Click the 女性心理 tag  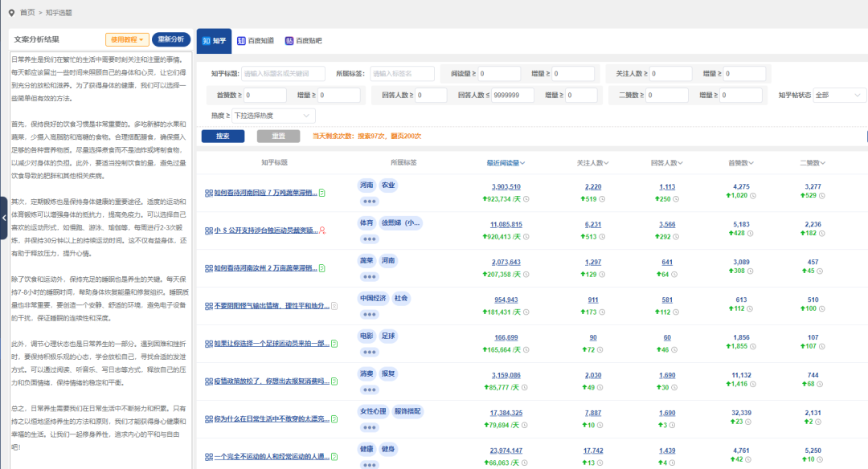(x=373, y=411)
